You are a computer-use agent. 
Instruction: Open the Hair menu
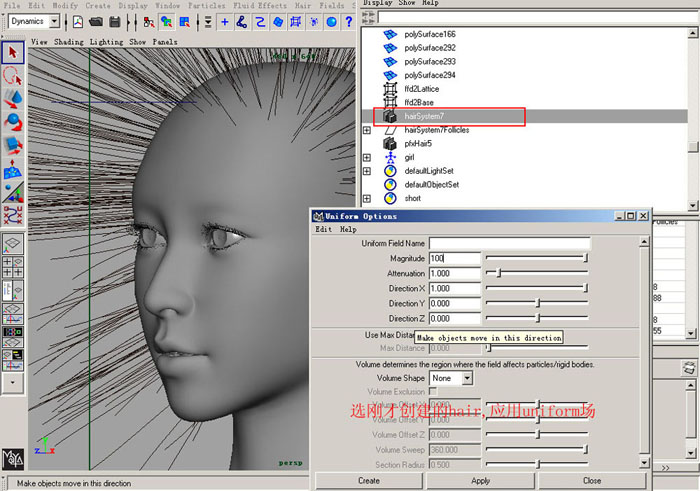[302, 5]
